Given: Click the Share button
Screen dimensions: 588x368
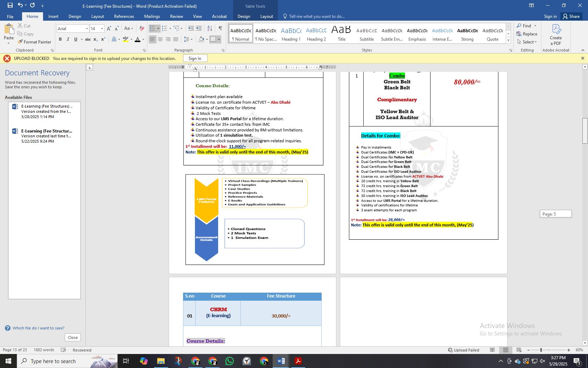Looking at the screenshot, I should (571, 16).
